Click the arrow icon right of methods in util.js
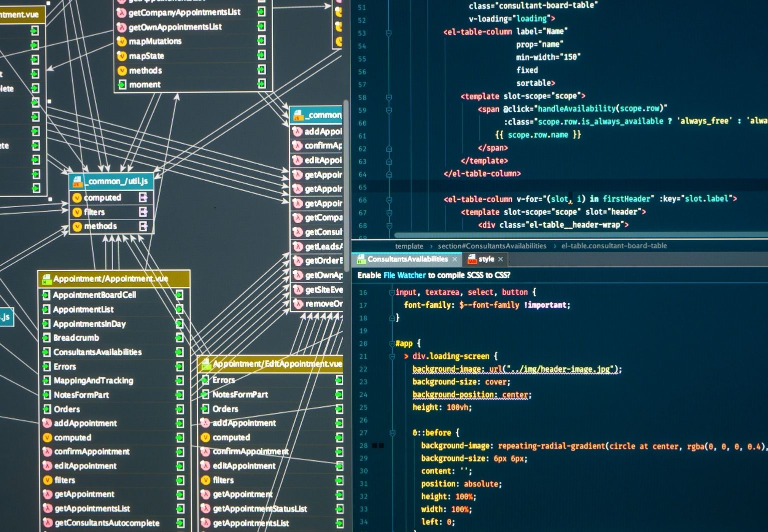Image resolution: width=768 pixels, height=532 pixels. (x=143, y=226)
